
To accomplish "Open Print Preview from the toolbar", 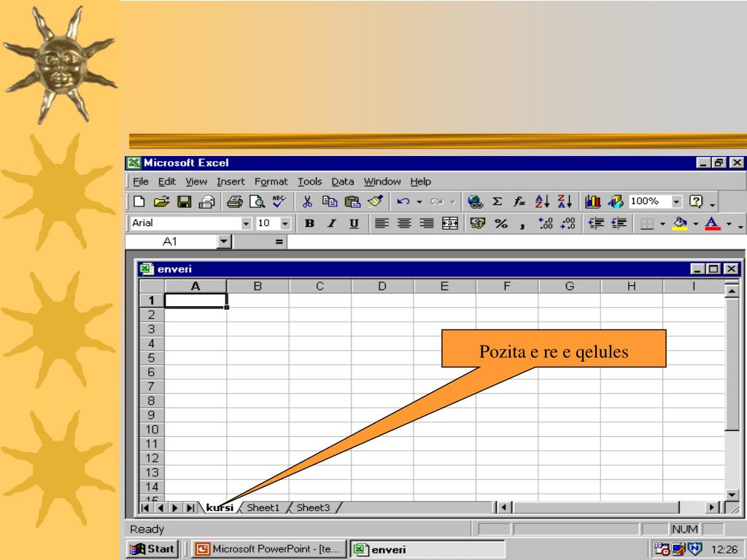I will [x=258, y=201].
